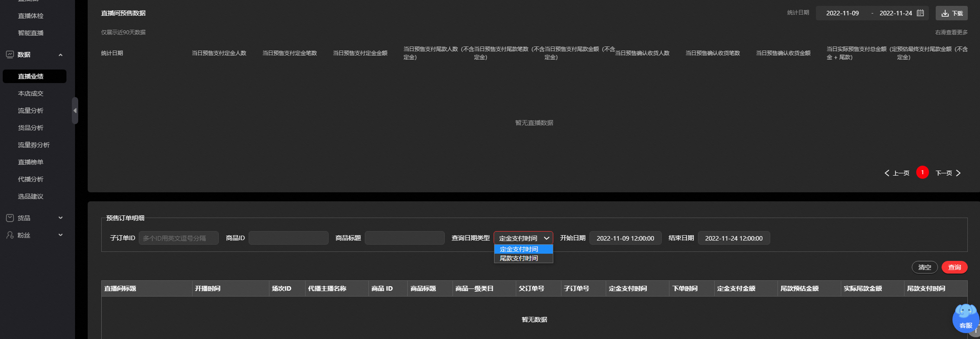The width and height of the screenshot is (980, 339).
Task: Expand the 货品 menu chevron
Action: point(61,218)
